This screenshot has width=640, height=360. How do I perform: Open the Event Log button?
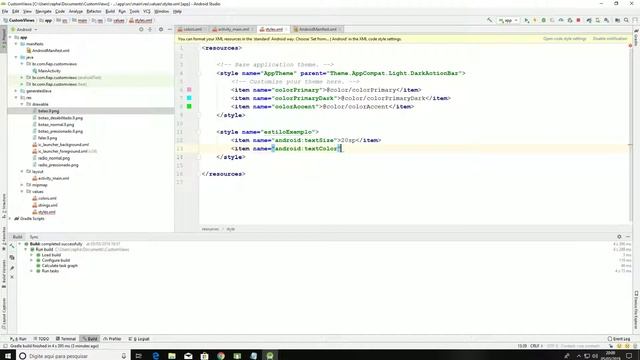pyautogui.click(x=619, y=339)
